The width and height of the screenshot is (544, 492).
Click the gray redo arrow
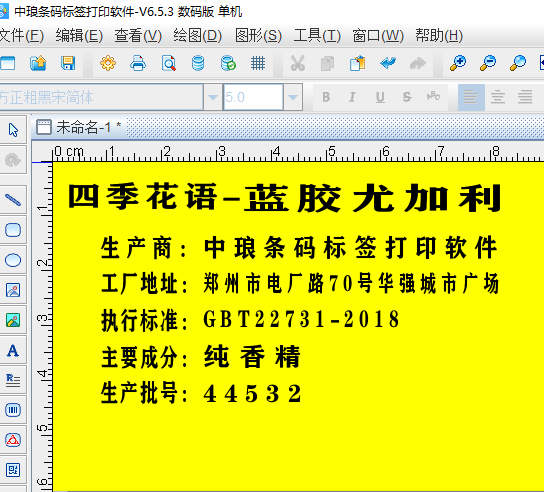click(418, 63)
